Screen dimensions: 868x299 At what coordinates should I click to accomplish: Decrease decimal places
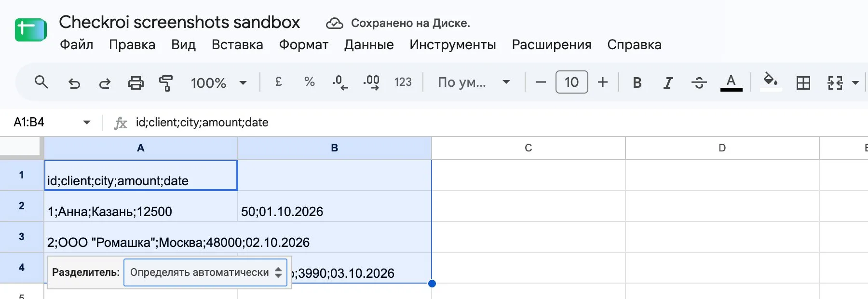(340, 82)
